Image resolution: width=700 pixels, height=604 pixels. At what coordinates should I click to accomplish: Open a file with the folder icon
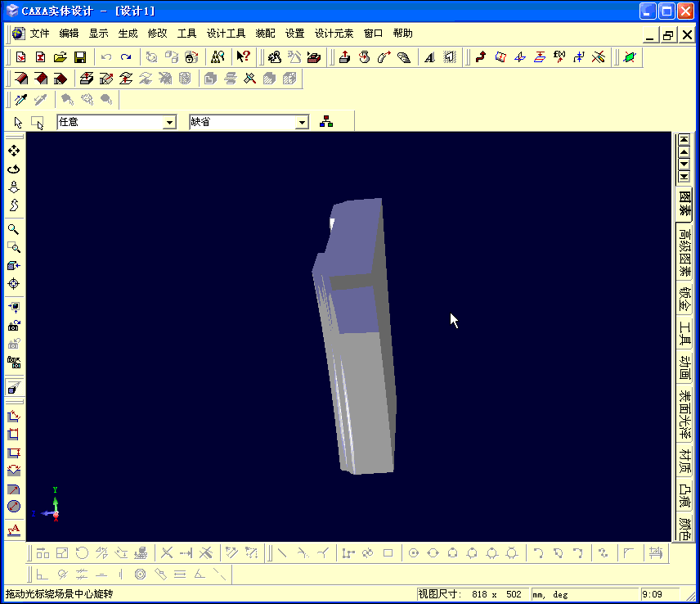click(61, 57)
